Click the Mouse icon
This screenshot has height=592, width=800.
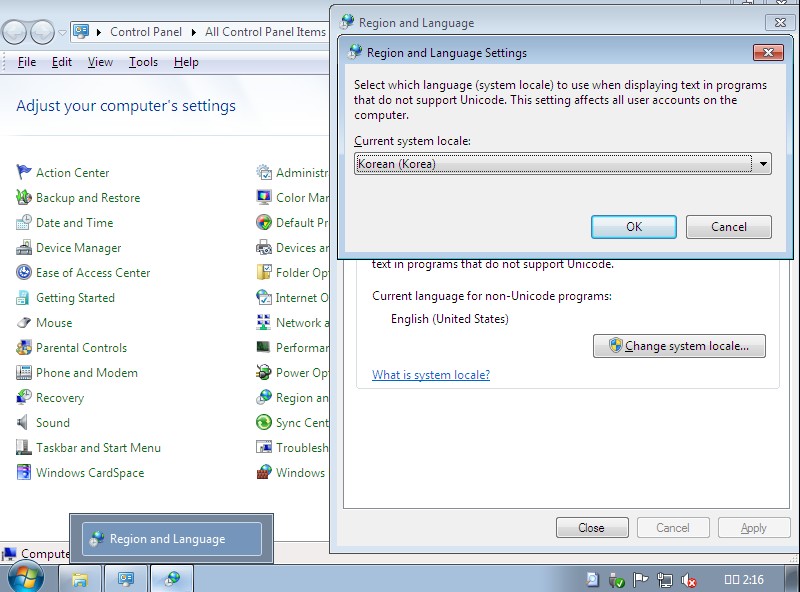23,323
